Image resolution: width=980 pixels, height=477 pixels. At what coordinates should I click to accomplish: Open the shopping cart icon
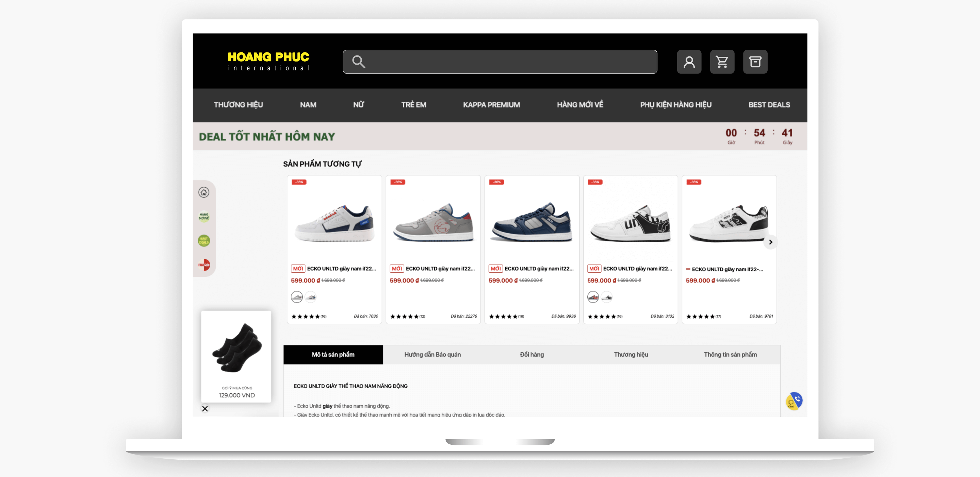[x=722, y=62]
